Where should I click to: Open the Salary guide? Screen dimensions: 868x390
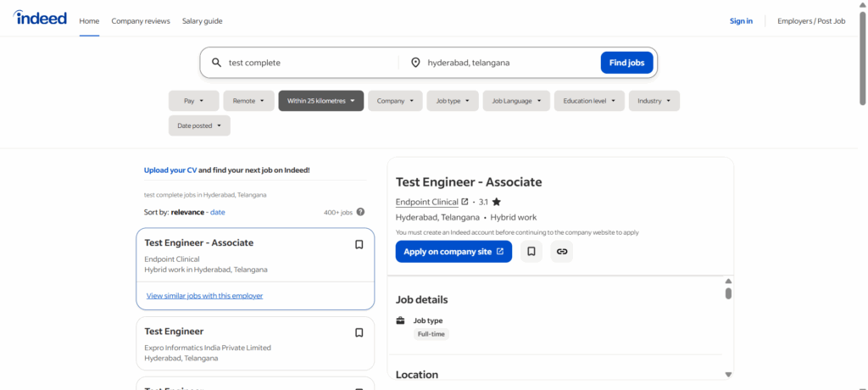pos(202,21)
